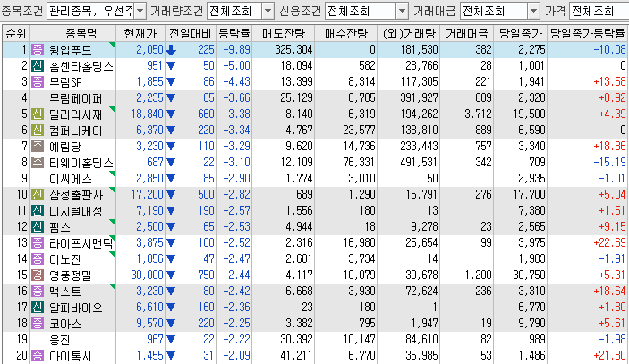Image resolution: width=629 pixels, height=364 pixels.
Task: Select the stock name 아이톡시
Action: coord(70,356)
